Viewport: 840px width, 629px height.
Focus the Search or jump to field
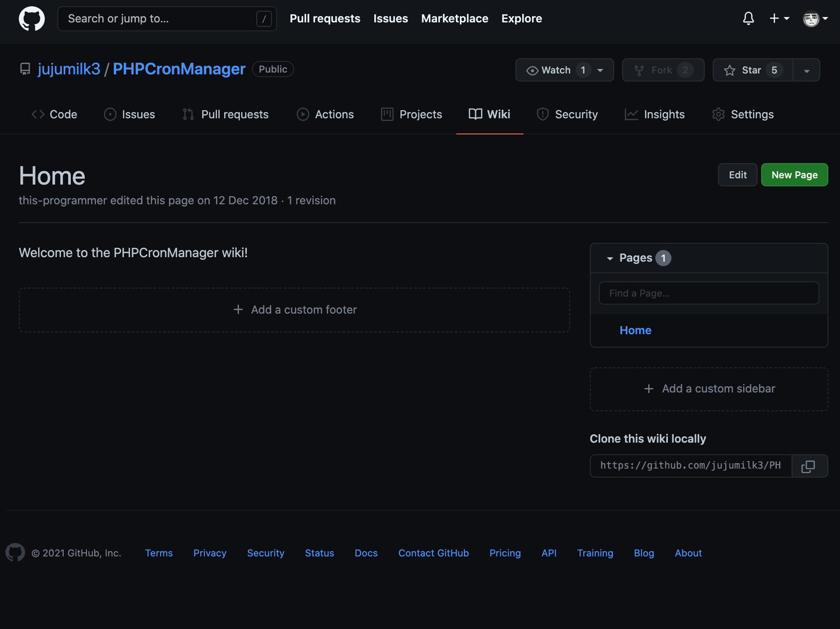tap(167, 19)
